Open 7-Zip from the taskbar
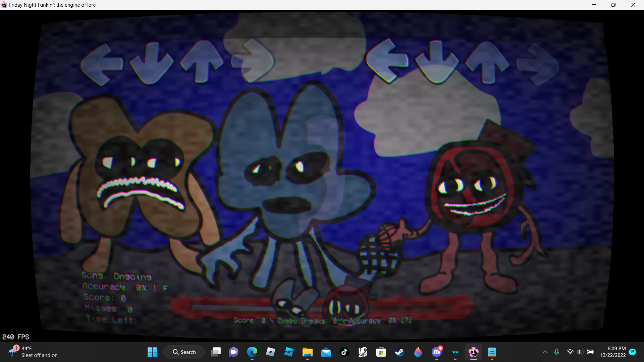 coord(363,352)
